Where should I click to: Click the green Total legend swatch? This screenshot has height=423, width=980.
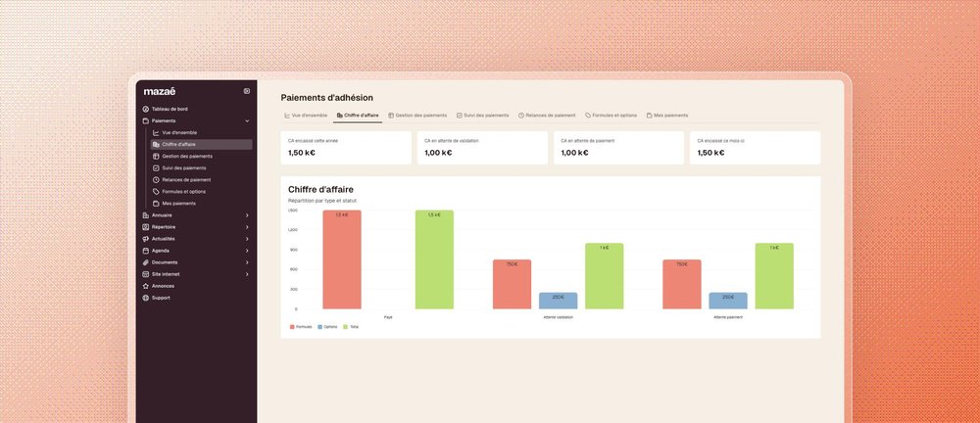(x=346, y=327)
